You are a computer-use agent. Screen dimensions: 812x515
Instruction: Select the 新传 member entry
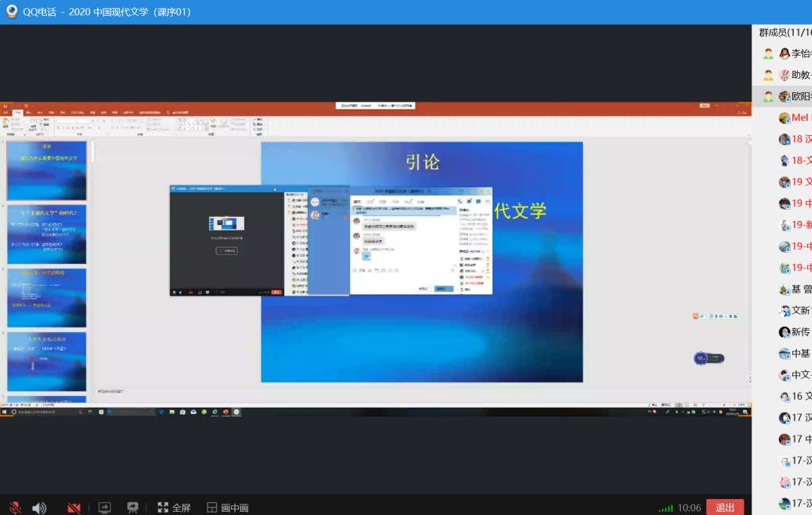[799, 332]
